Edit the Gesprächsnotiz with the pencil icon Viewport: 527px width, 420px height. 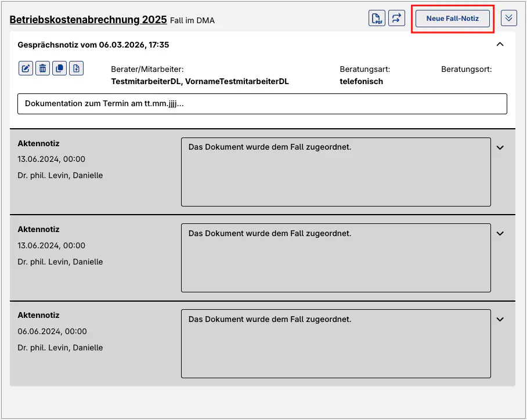tap(26, 68)
